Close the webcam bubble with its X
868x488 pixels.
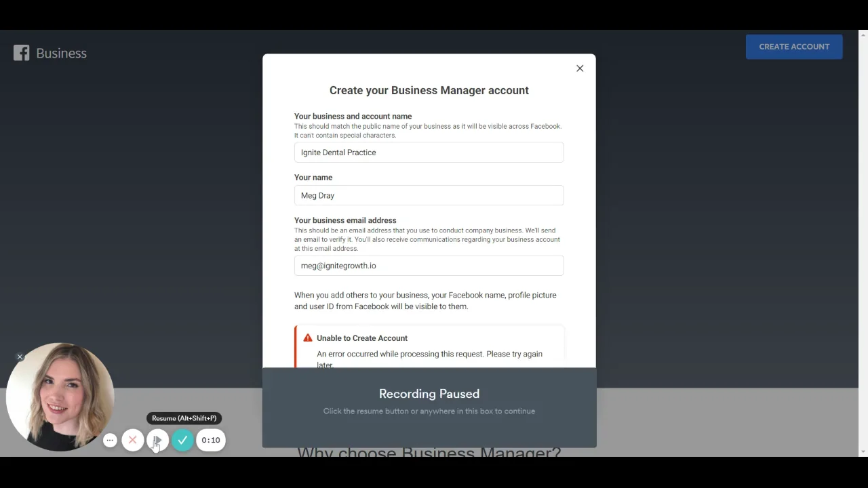[x=20, y=357]
